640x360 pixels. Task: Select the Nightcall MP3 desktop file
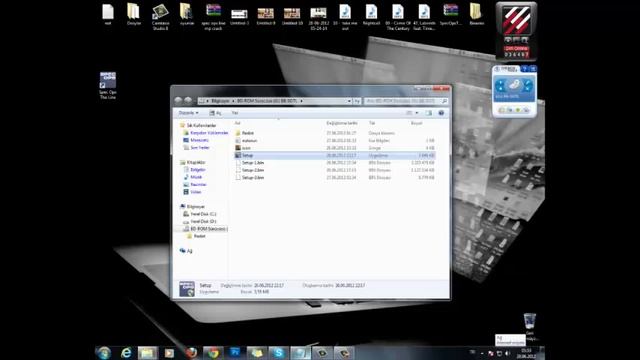click(x=371, y=15)
